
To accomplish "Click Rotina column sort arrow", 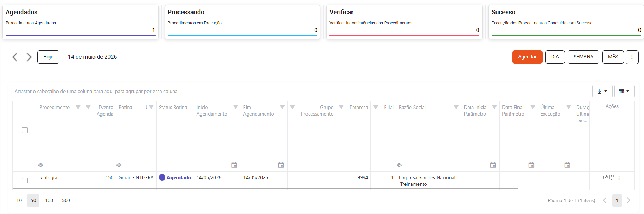I will pos(146,107).
